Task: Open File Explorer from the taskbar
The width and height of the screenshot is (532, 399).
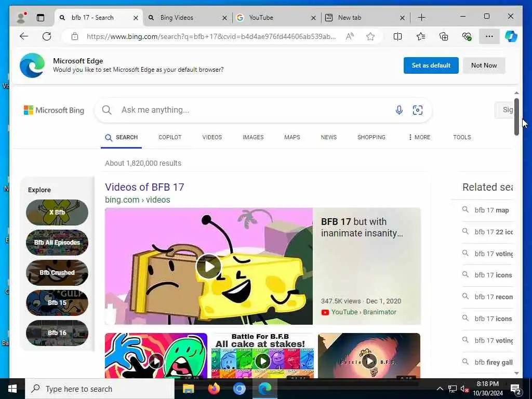Action: (x=188, y=389)
